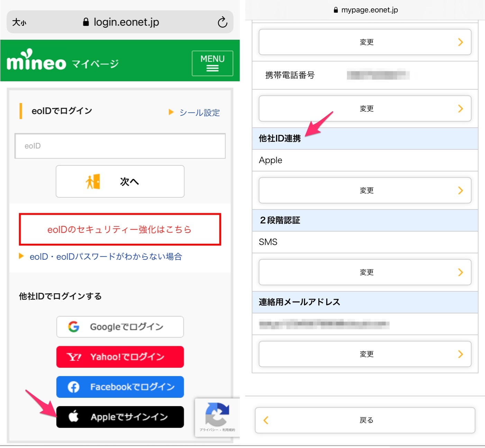Click 変更 button under Apple in 他社ID連携

click(365, 190)
